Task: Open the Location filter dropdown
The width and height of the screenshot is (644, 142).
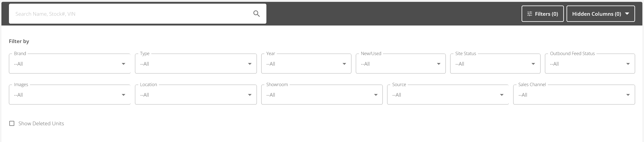Action: point(196,95)
